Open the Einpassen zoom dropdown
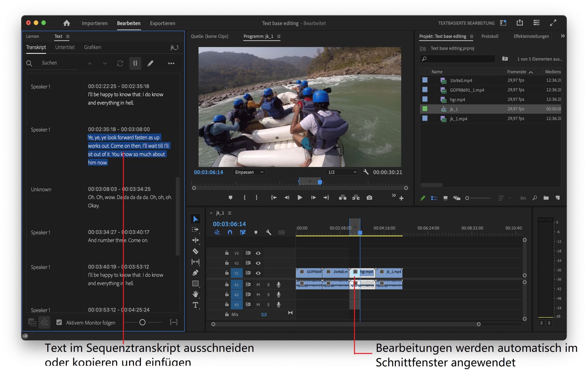The image size is (588, 370). [249, 172]
